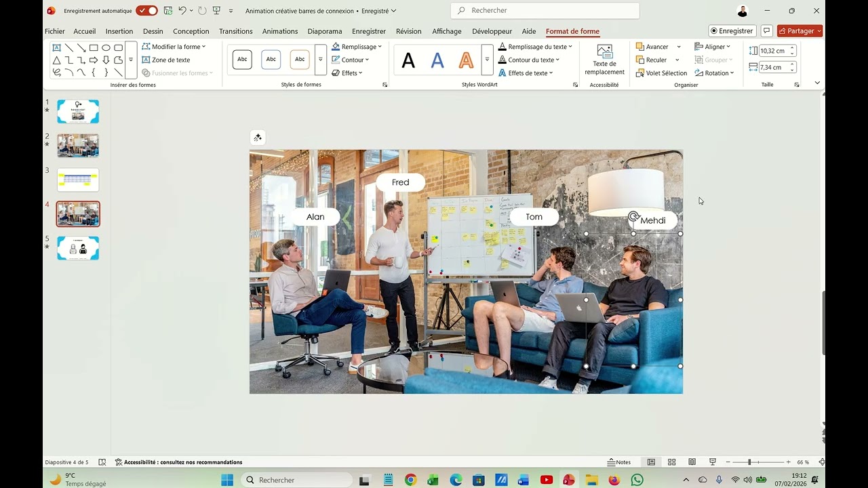
Task: Open Remplissage shape fill dropdown
Action: coord(357,47)
